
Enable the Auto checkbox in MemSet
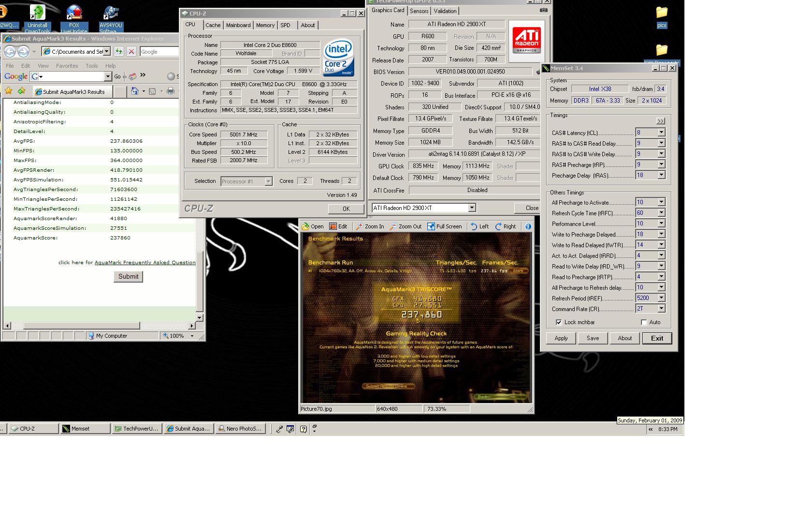coord(644,322)
